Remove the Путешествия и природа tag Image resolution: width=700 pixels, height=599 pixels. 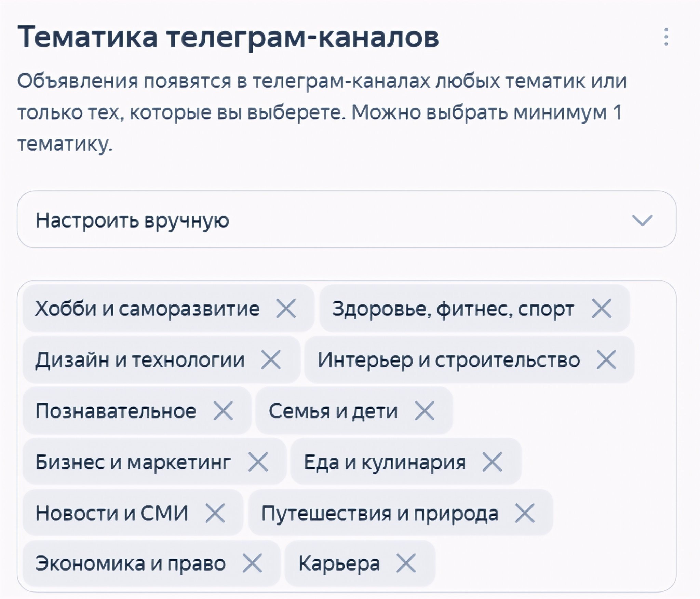pyautogui.click(x=525, y=513)
